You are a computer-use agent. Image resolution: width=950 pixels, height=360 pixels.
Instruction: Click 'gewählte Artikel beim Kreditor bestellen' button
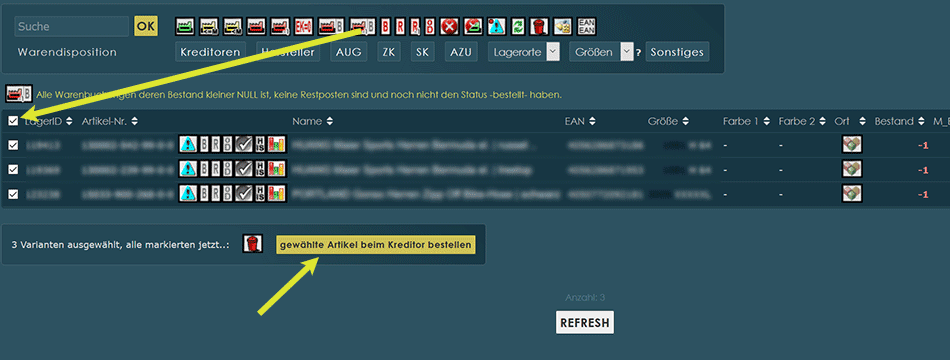[x=376, y=244]
